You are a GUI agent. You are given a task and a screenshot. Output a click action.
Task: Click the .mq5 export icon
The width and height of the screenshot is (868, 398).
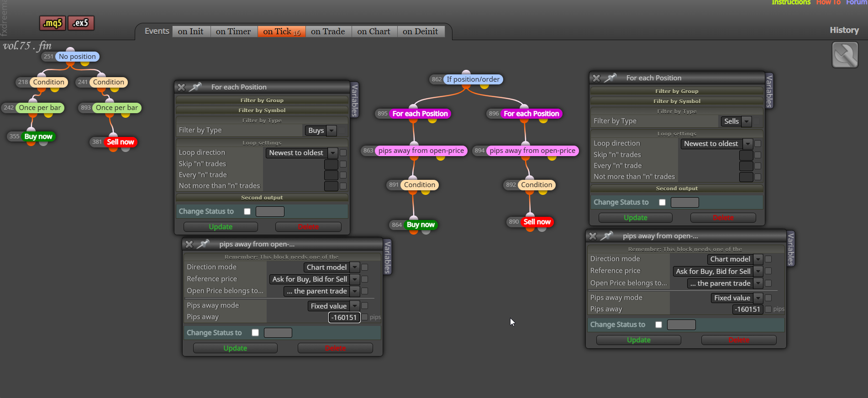point(53,23)
